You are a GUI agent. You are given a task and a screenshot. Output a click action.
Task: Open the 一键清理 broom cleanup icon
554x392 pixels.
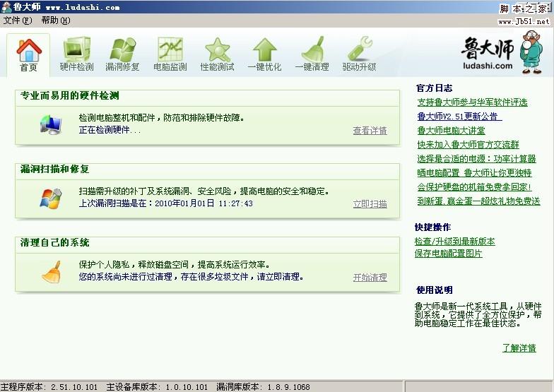click(312, 54)
